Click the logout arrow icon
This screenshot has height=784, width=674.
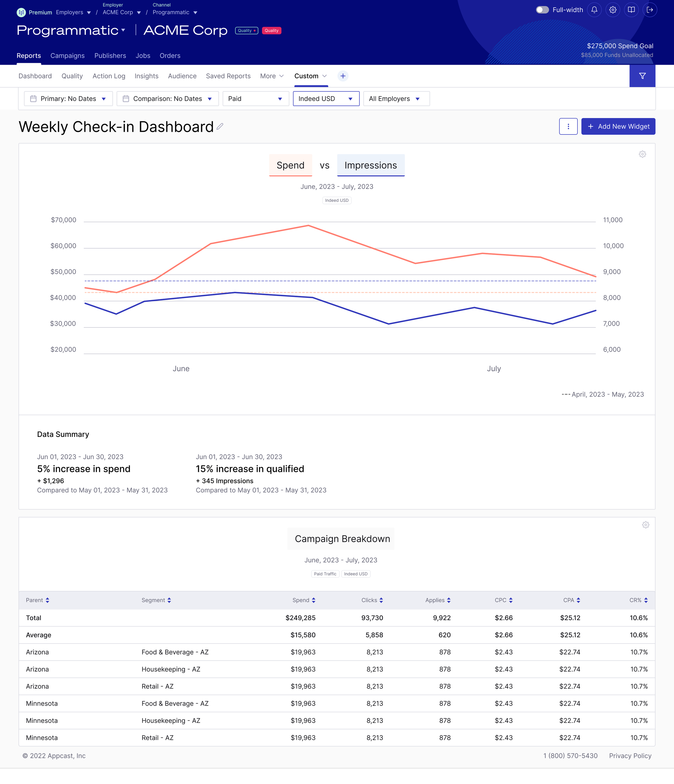[x=650, y=10]
